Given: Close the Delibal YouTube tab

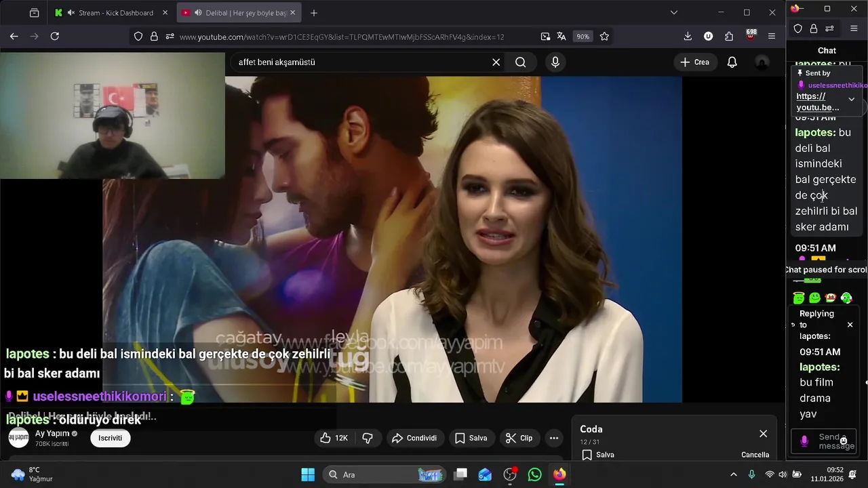Looking at the screenshot, I should [292, 13].
